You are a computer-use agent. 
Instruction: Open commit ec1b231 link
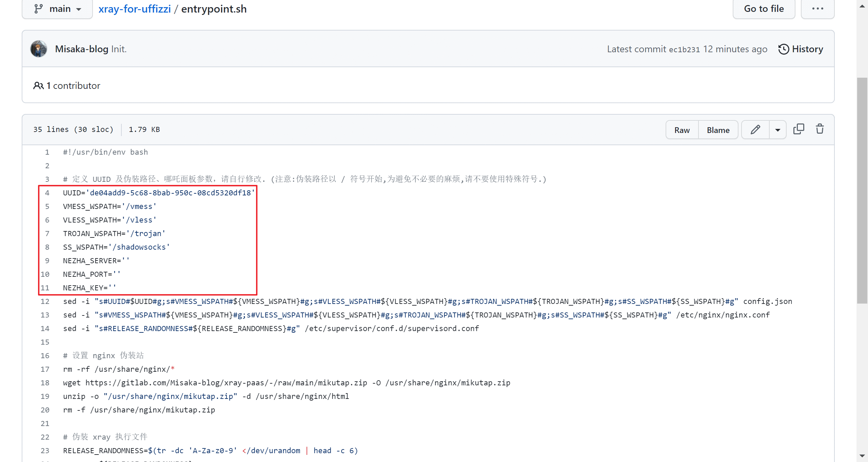point(684,50)
